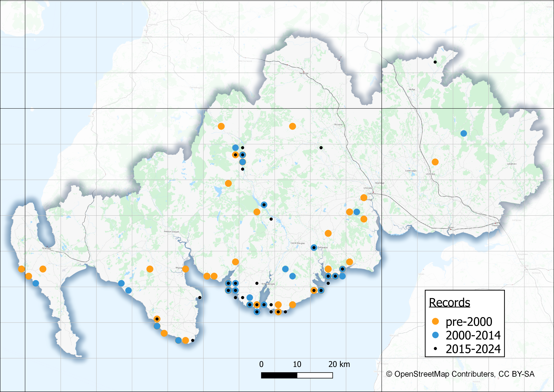Click the Newton Stewart town label
The image size is (554, 392).
click(x=171, y=231)
